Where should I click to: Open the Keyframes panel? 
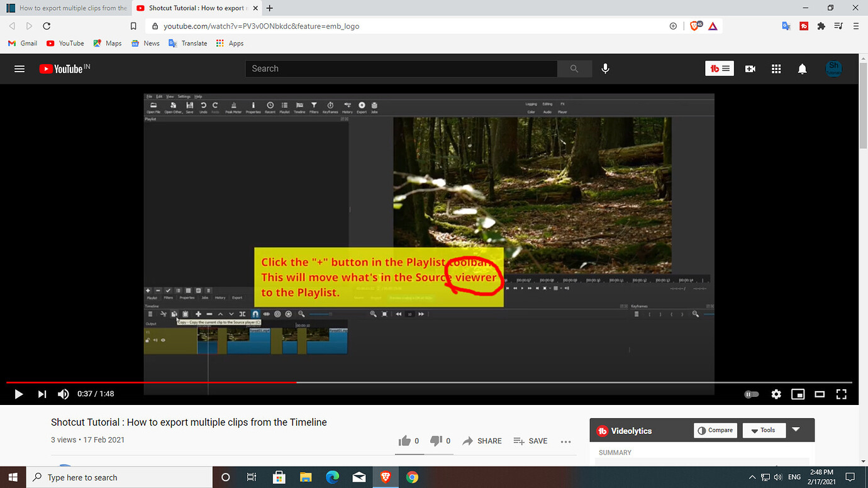(330, 107)
